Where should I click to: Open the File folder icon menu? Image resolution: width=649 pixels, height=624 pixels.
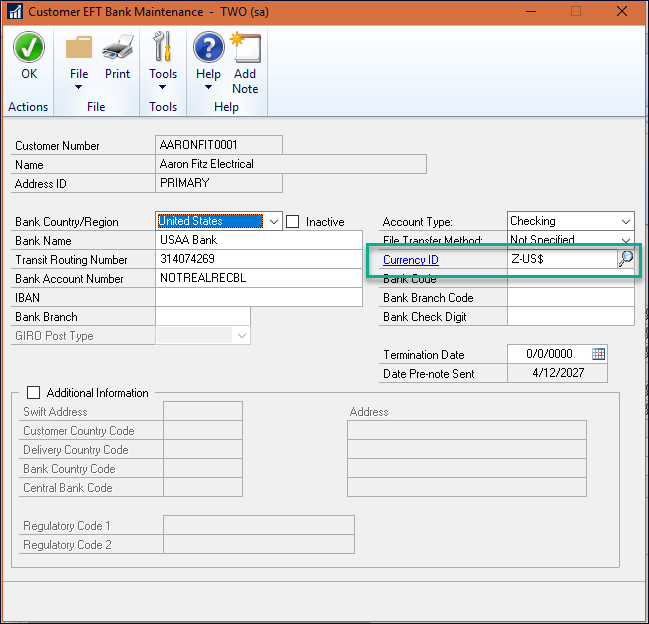click(79, 47)
